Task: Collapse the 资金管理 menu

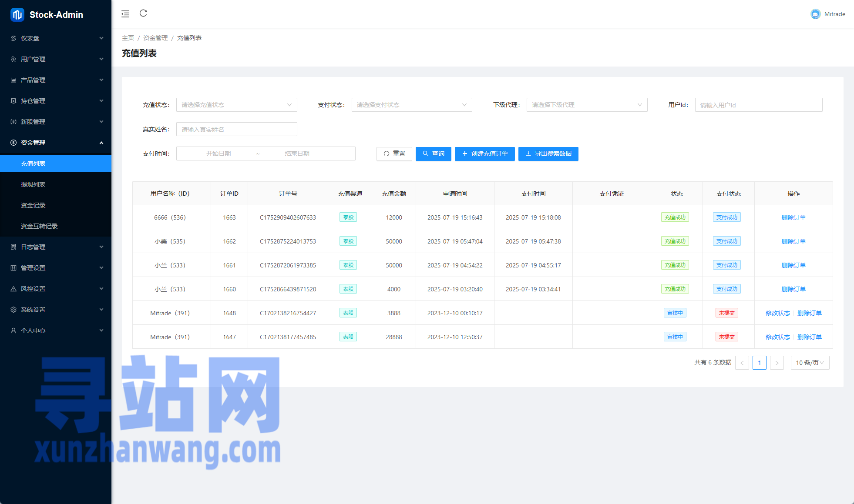Action: click(56, 143)
